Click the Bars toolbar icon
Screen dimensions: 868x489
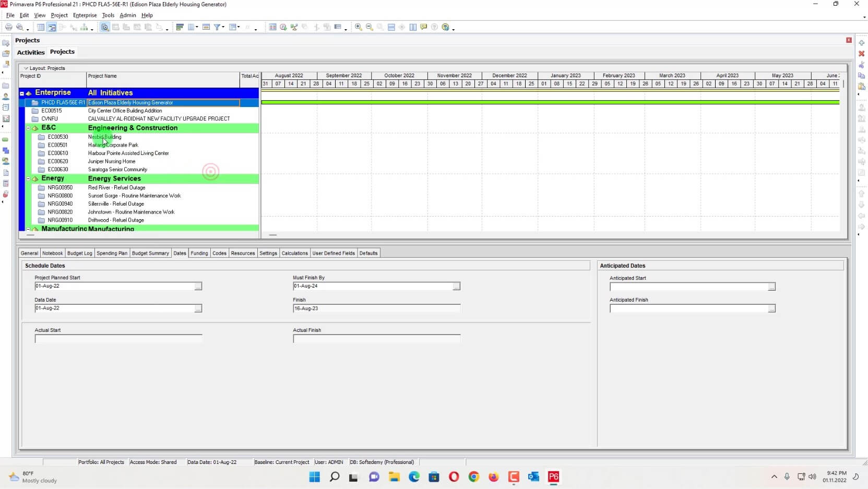pyautogui.click(x=180, y=27)
